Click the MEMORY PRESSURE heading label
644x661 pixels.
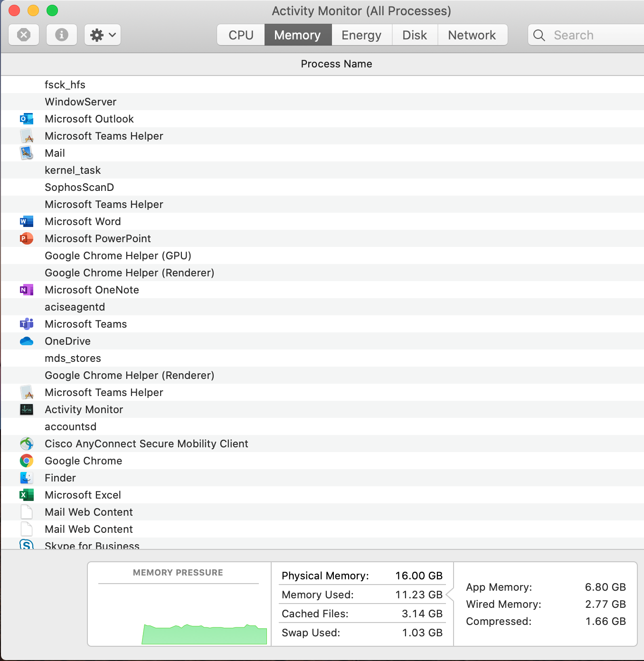tap(178, 573)
